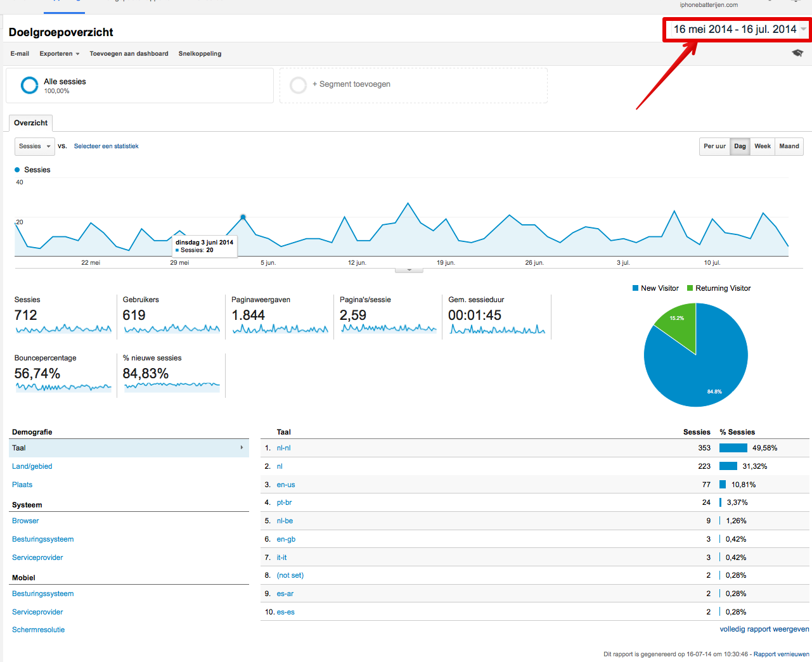Image resolution: width=812 pixels, height=662 pixels.
Task: Open Plaats demographic link
Action: click(x=22, y=485)
